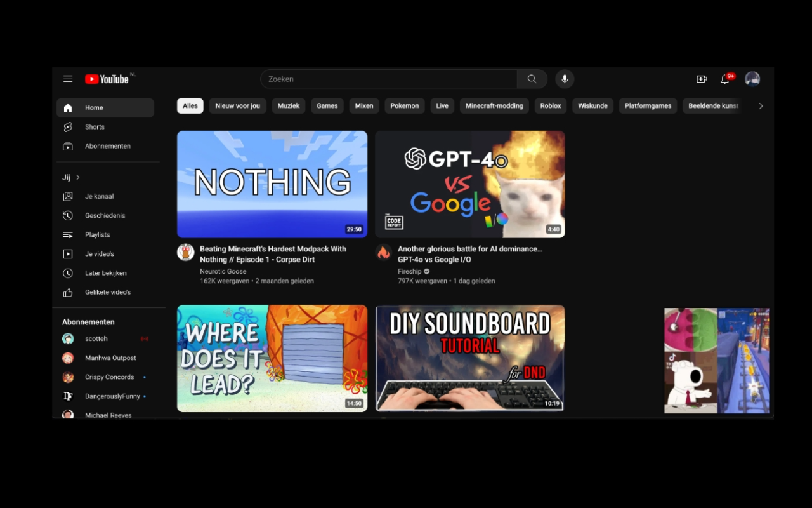Open the notifications bell
Viewport: 812px width, 508px height.
coord(725,79)
